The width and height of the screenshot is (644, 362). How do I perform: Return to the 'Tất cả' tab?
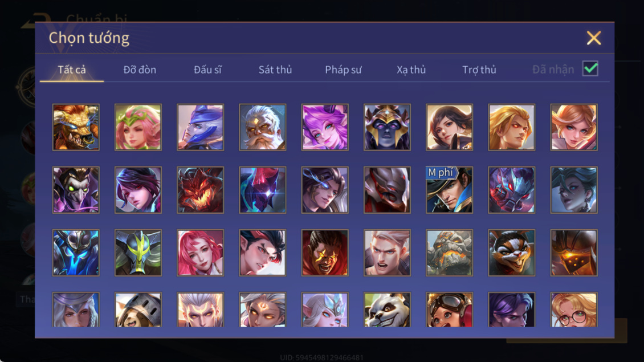[x=72, y=70]
